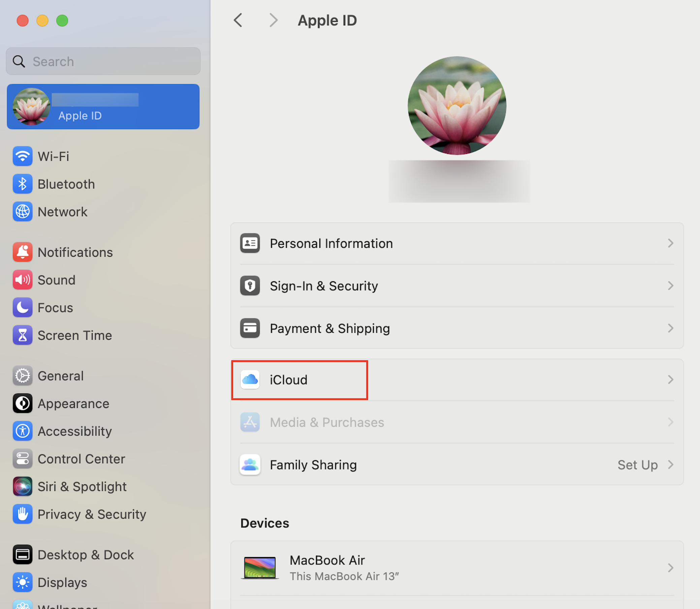Expand Family Sharing chevron
Image resolution: width=700 pixels, height=609 pixels.
coord(670,464)
